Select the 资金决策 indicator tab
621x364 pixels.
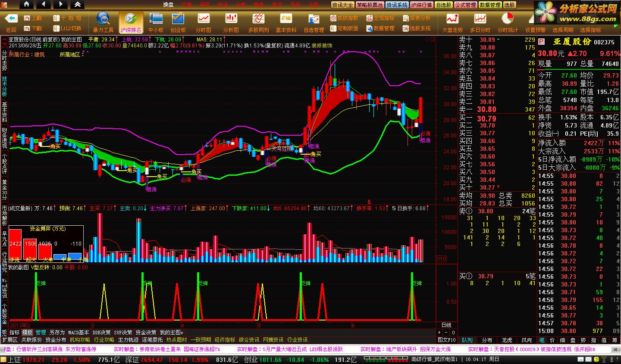[146, 333]
